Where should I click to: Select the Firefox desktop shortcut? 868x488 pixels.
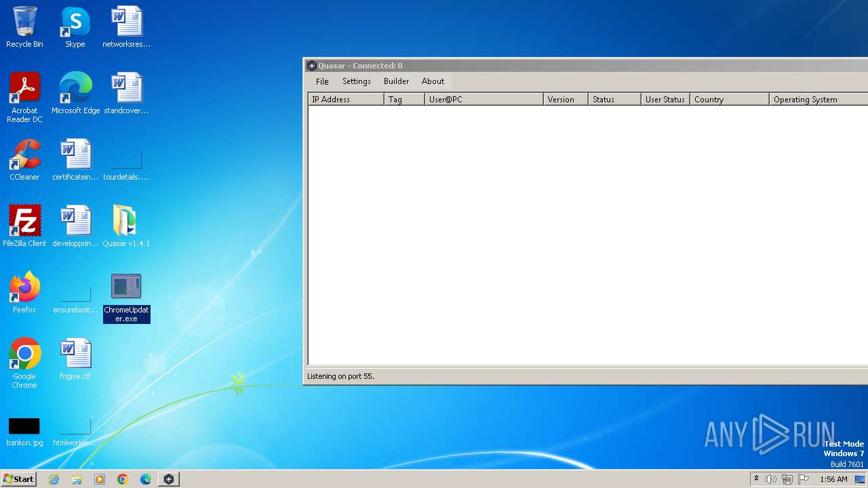24,293
